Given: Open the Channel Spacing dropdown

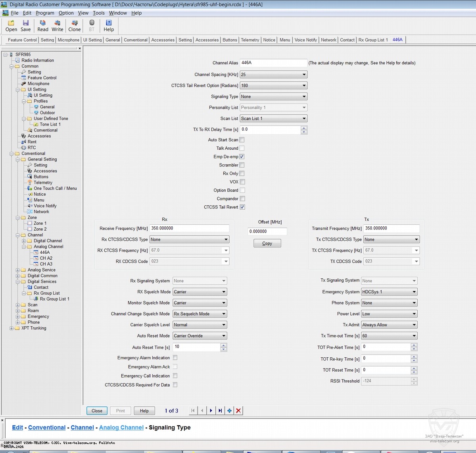Looking at the screenshot, I should click(x=274, y=75).
